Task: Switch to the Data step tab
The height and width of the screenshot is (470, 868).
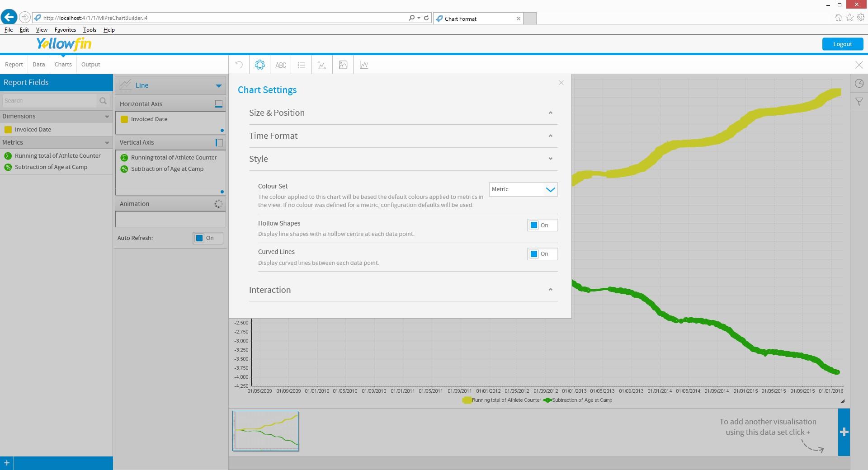Action: coord(39,65)
